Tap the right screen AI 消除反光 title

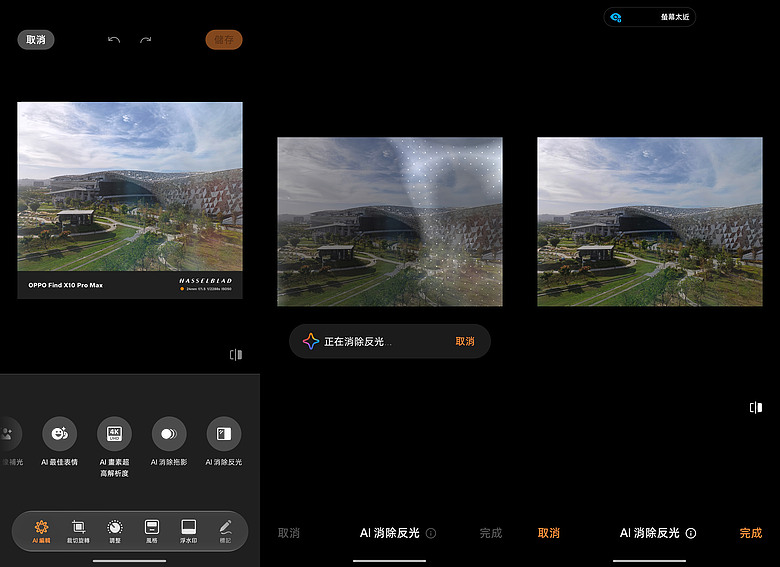pyautogui.click(x=649, y=533)
